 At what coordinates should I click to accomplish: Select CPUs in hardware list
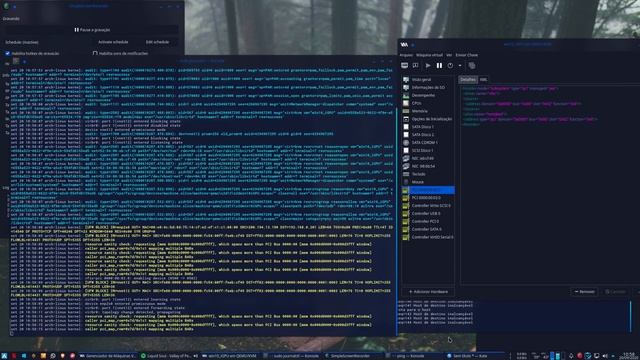428,103
